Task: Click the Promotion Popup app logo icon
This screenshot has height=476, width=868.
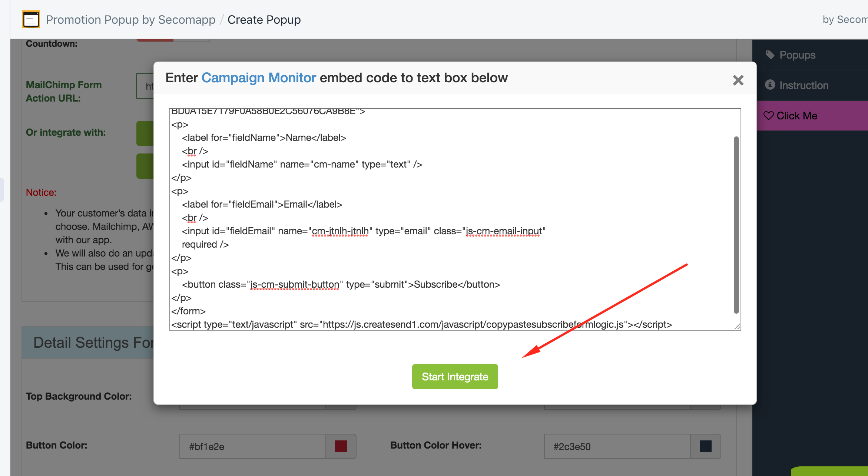Action: [x=31, y=19]
